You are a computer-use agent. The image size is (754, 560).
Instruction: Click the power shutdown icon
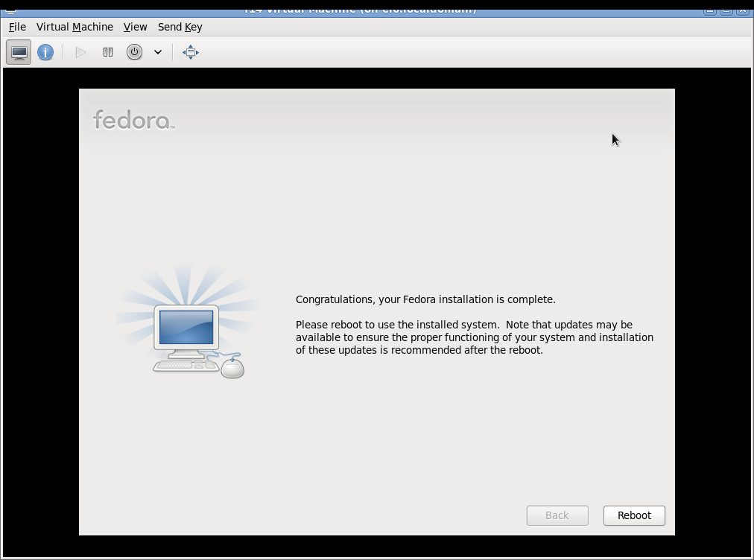coord(134,52)
